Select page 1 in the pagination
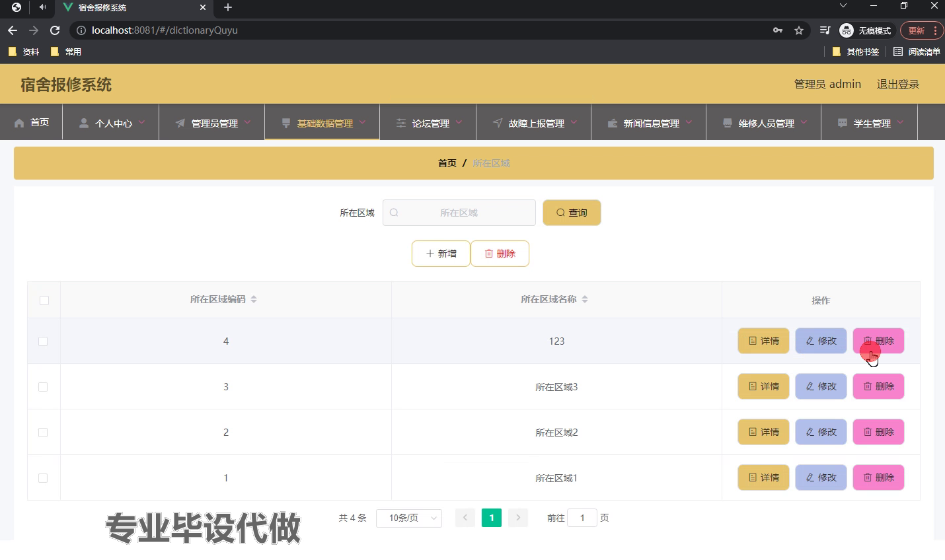Image resolution: width=945 pixels, height=560 pixels. (x=492, y=518)
